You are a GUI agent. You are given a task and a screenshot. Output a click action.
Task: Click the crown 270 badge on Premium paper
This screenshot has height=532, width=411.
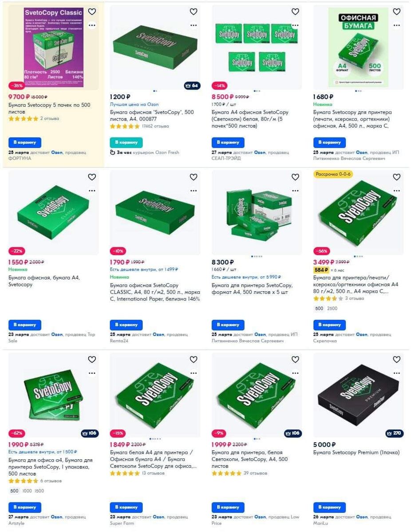[395, 433]
